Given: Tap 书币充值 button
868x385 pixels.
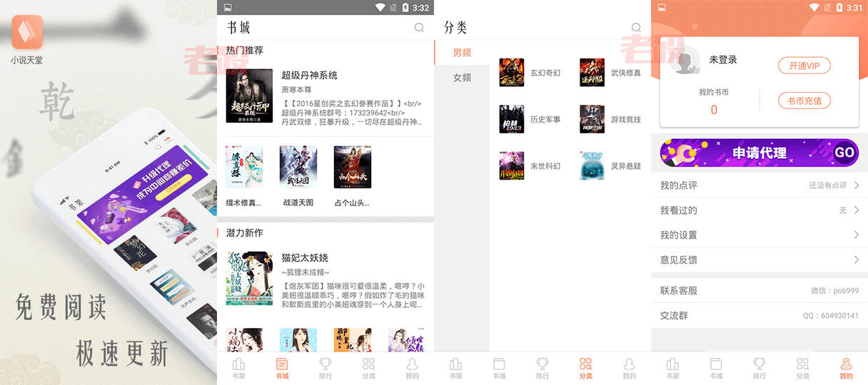Looking at the screenshot, I should tap(804, 101).
